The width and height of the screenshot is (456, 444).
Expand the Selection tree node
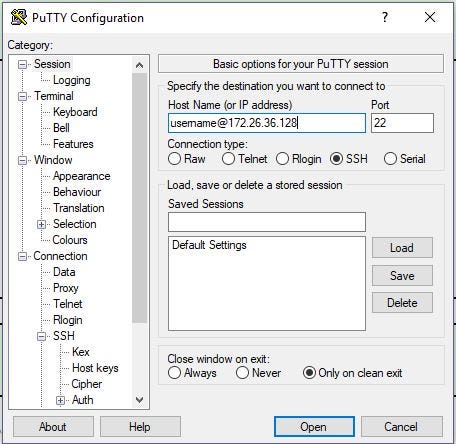41,224
